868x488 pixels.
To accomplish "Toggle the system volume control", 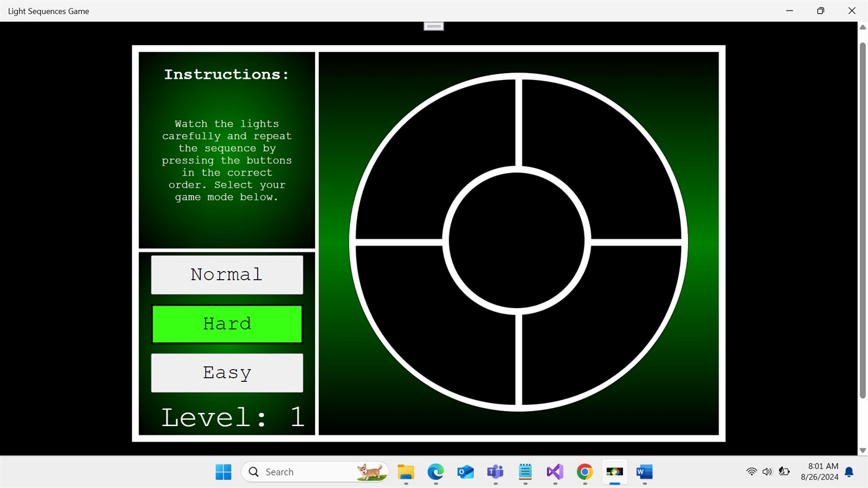I will [766, 471].
